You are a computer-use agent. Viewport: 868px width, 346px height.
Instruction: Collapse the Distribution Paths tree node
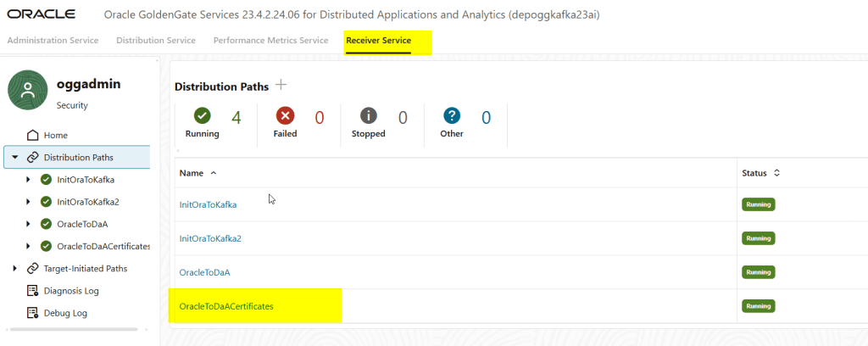(x=15, y=158)
